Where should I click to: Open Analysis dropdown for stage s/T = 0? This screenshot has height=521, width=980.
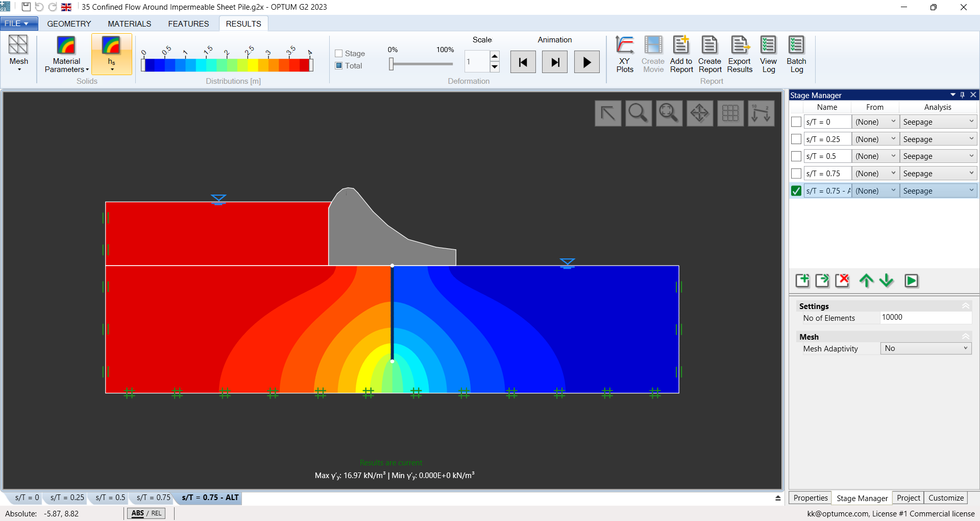point(938,122)
